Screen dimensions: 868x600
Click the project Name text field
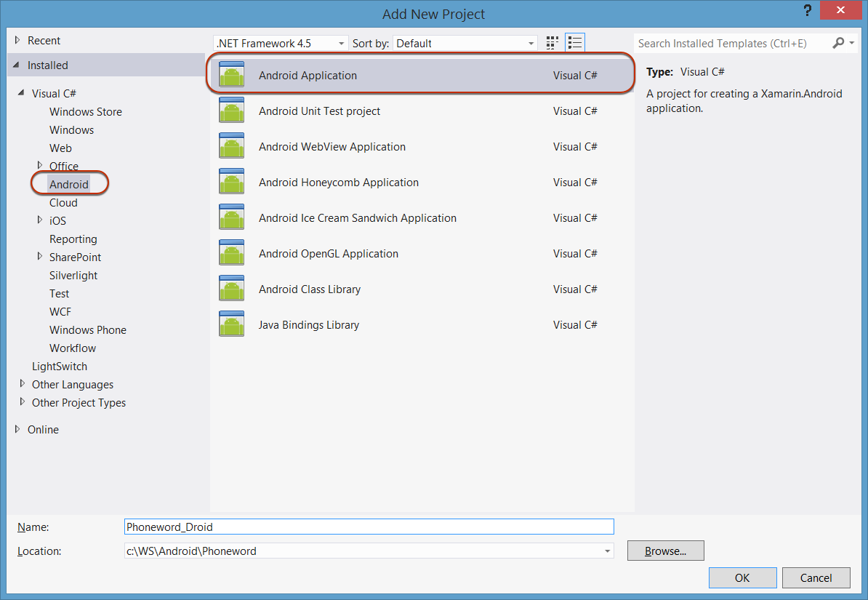coord(369,527)
